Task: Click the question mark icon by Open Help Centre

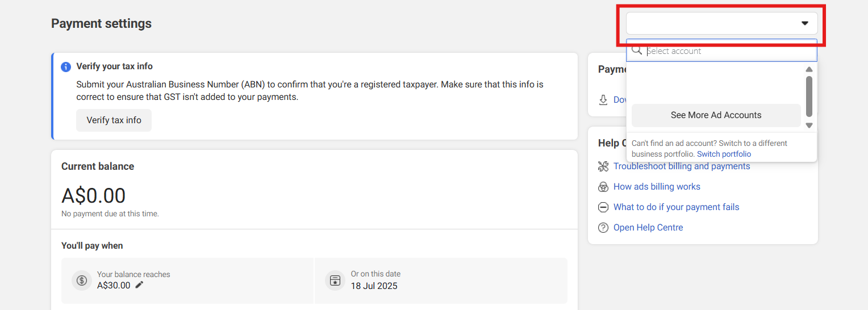Action: pos(603,228)
